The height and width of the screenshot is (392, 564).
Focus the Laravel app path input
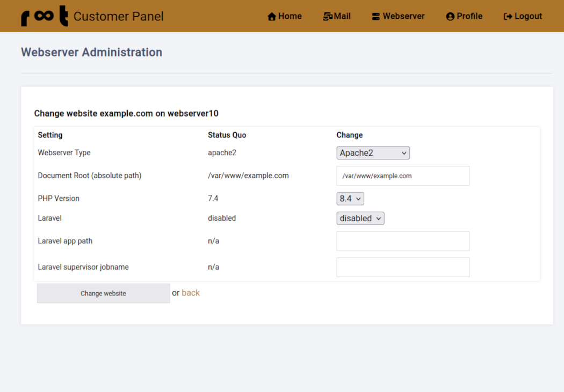[403, 241]
